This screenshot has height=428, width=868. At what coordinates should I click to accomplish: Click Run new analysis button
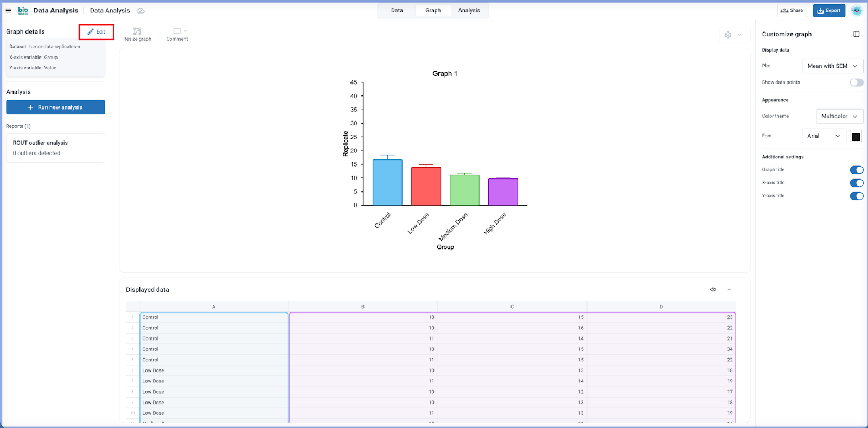55,107
